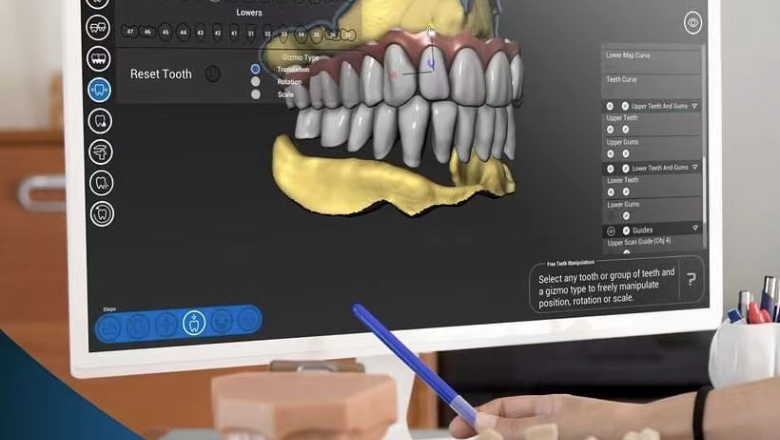This screenshot has height=440, width=780.
Task: Toggle left round icon under Lower Teeth
Action: 611,192
